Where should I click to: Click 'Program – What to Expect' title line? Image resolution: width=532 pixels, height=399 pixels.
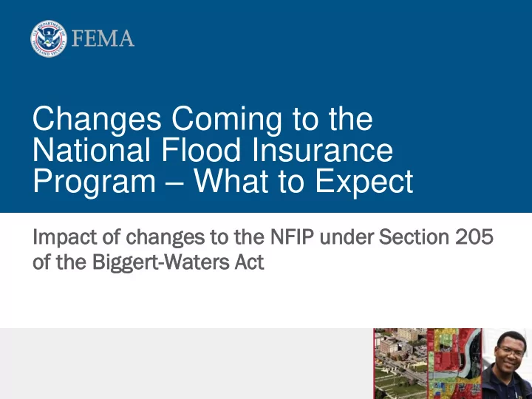point(223,181)
